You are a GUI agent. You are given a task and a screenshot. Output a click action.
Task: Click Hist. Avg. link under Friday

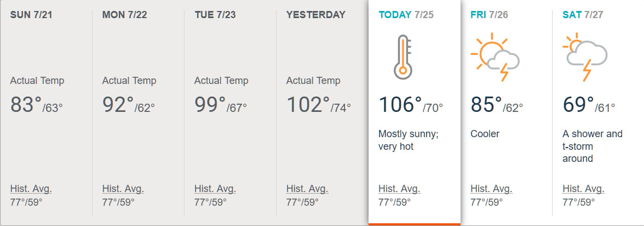click(491, 189)
